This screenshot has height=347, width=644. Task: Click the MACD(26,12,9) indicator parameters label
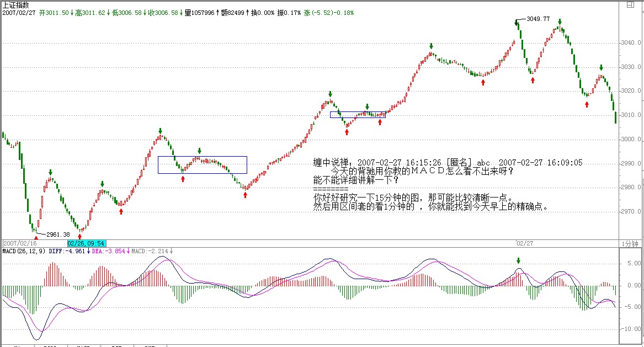24,251
